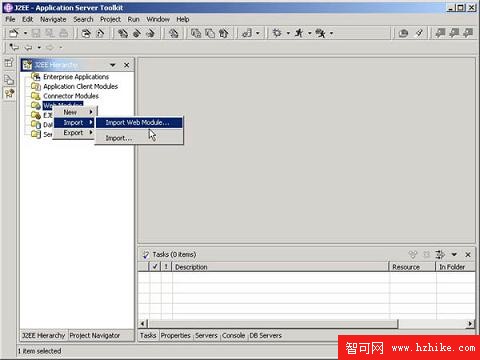Image resolution: width=480 pixels, height=360 pixels.
Task: Select Enterprise Applications tree item
Action: pos(76,77)
